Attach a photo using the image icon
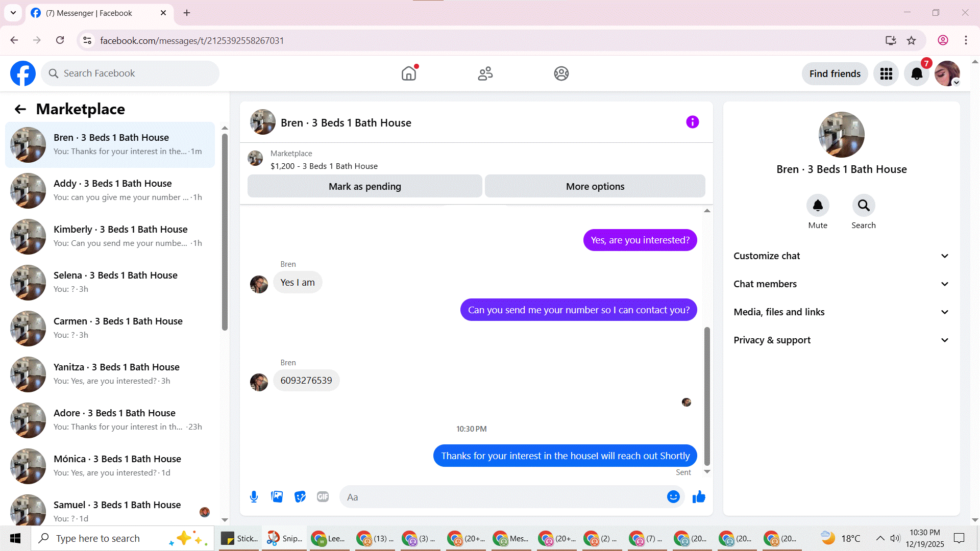Screen dimensions: 980x551 277,496
